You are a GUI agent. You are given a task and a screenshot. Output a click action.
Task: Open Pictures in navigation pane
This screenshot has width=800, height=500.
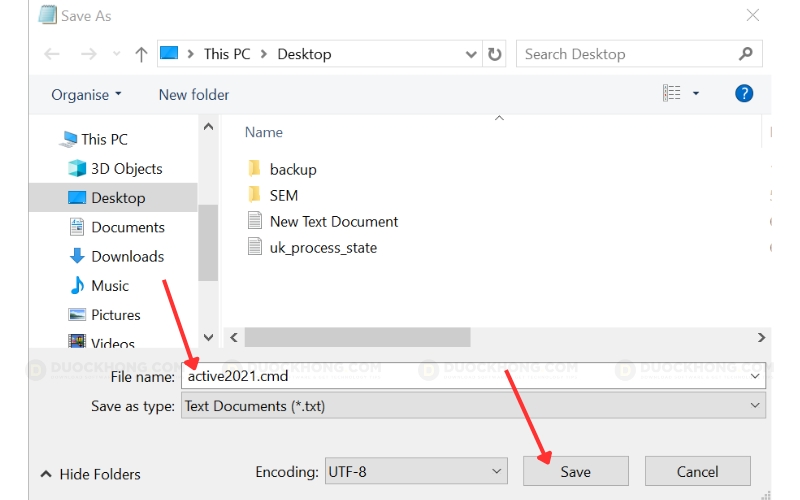coord(115,315)
